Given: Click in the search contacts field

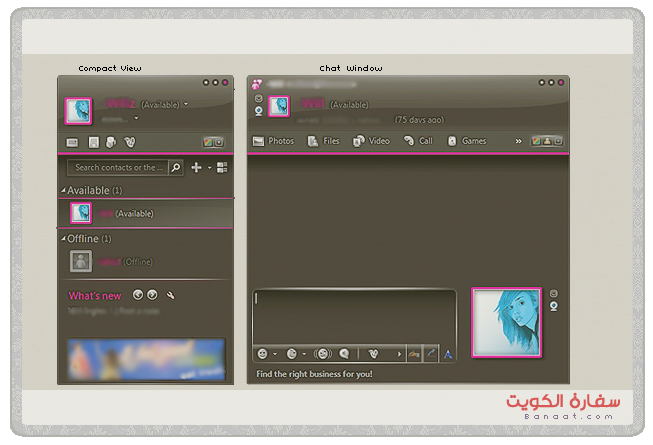Looking at the screenshot, I should coord(118,168).
